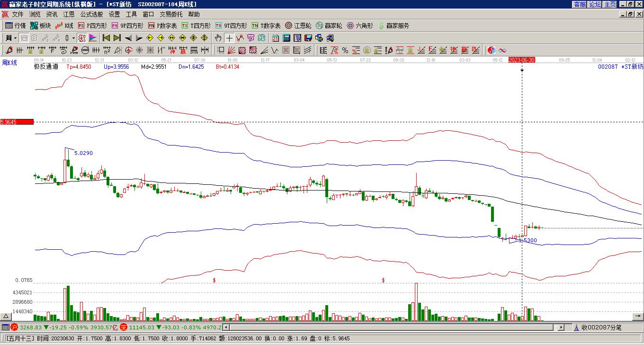This screenshot has height=345, width=644.
Task: Step chart forward with black right arrow
Action: (139, 38)
